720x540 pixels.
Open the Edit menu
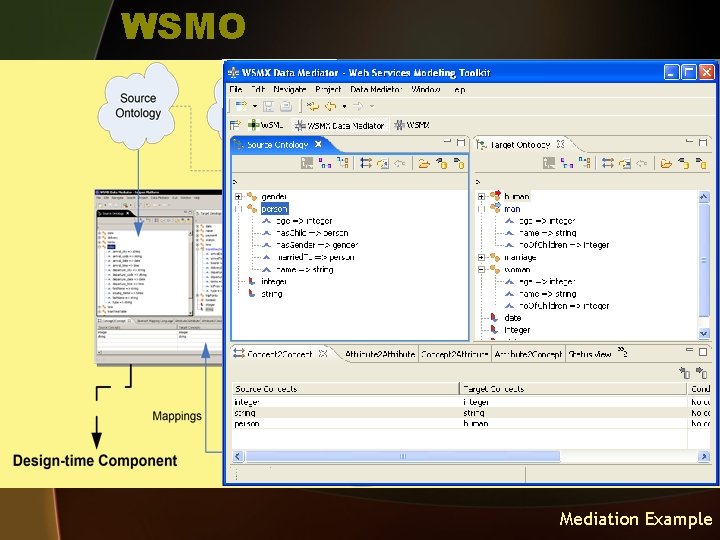258,89
